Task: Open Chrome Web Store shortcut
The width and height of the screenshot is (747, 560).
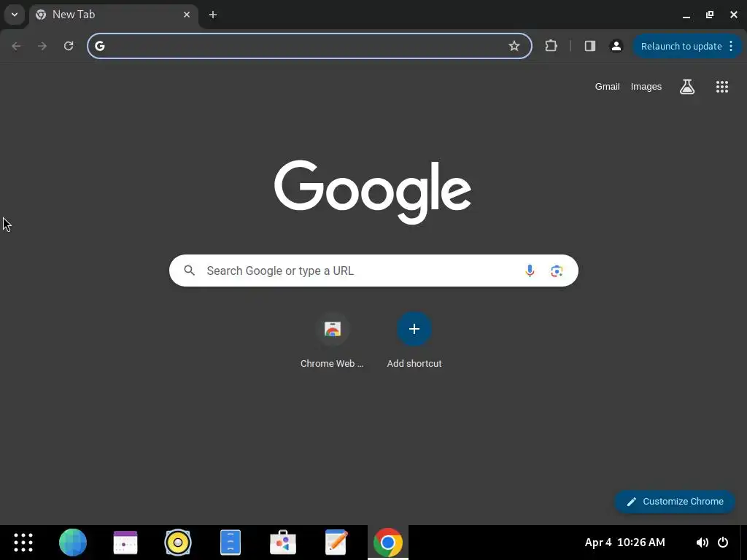Action: click(x=332, y=340)
